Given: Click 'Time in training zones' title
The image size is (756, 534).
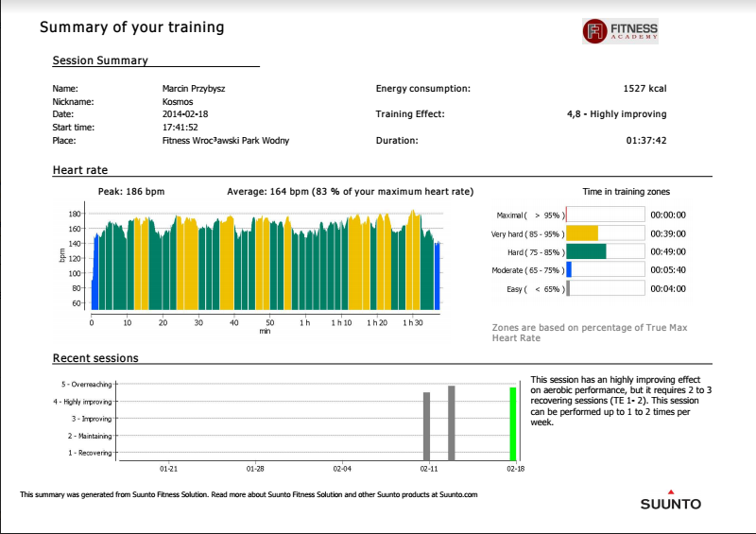Looking at the screenshot, I should point(626,192).
